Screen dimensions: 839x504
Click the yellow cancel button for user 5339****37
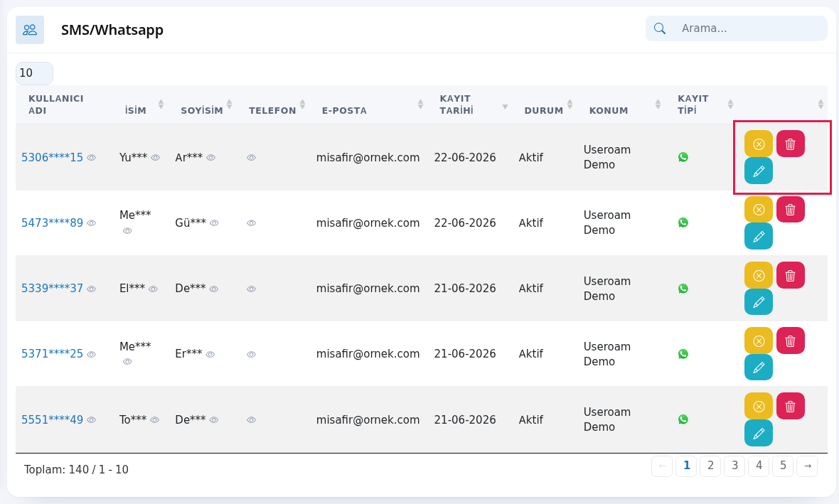coord(758,276)
